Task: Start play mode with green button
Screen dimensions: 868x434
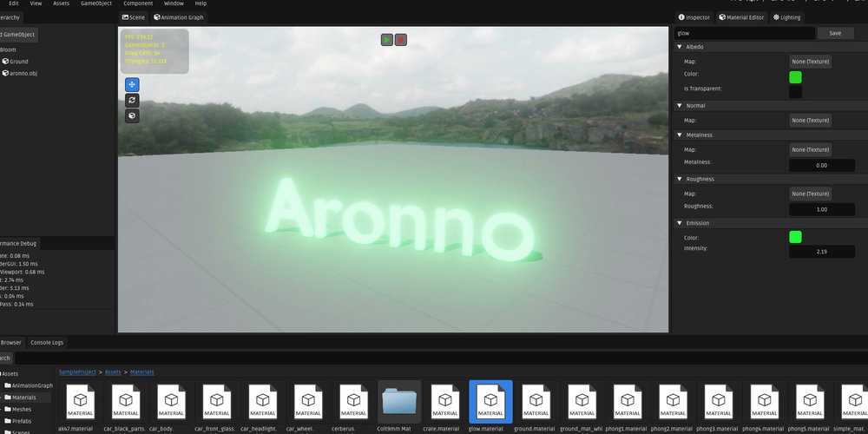Action: 387,40
